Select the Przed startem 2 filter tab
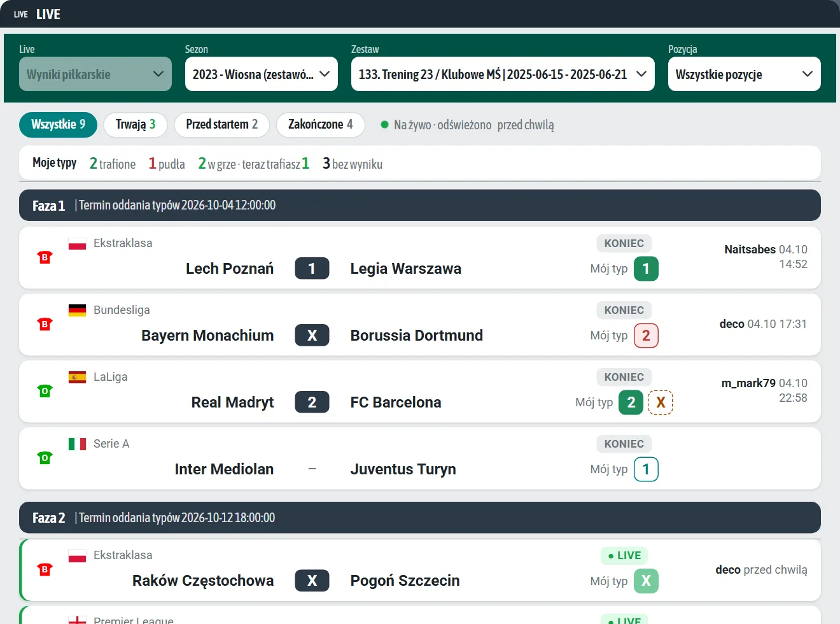This screenshot has width=840, height=624. [x=222, y=125]
